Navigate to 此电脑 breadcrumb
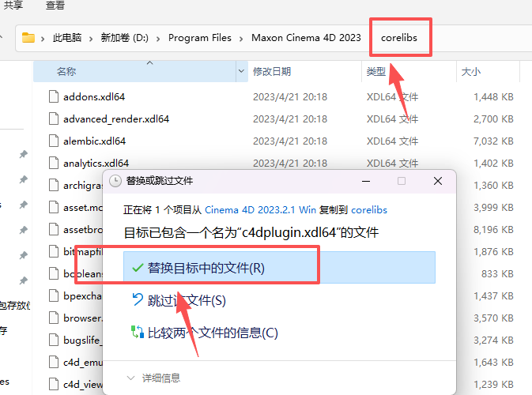 67,38
